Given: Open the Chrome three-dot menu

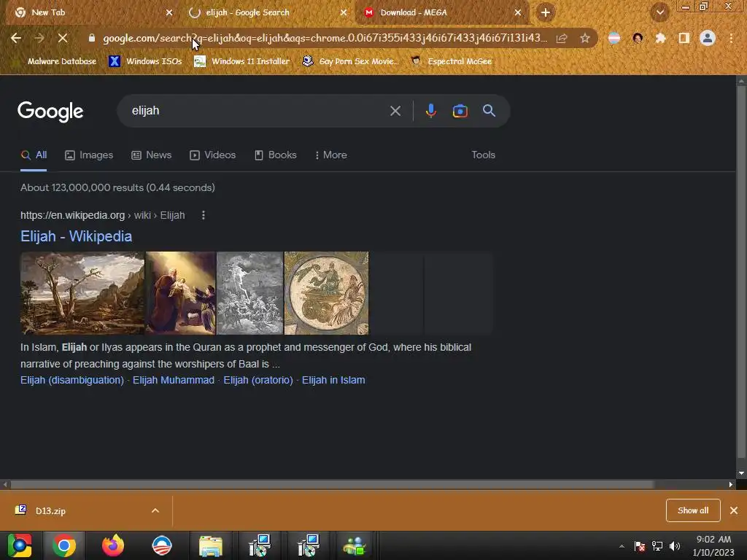Looking at the screenshot, I should [731, 38].
